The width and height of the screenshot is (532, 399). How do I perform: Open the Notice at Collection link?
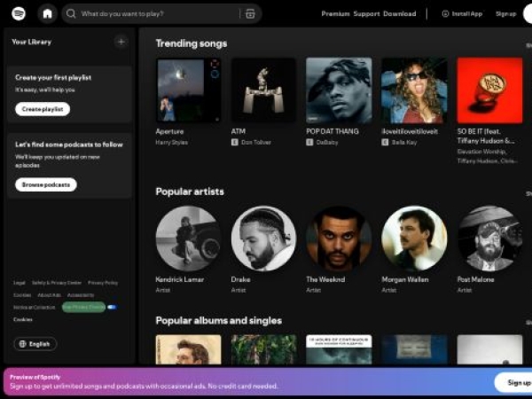point(35,308)
